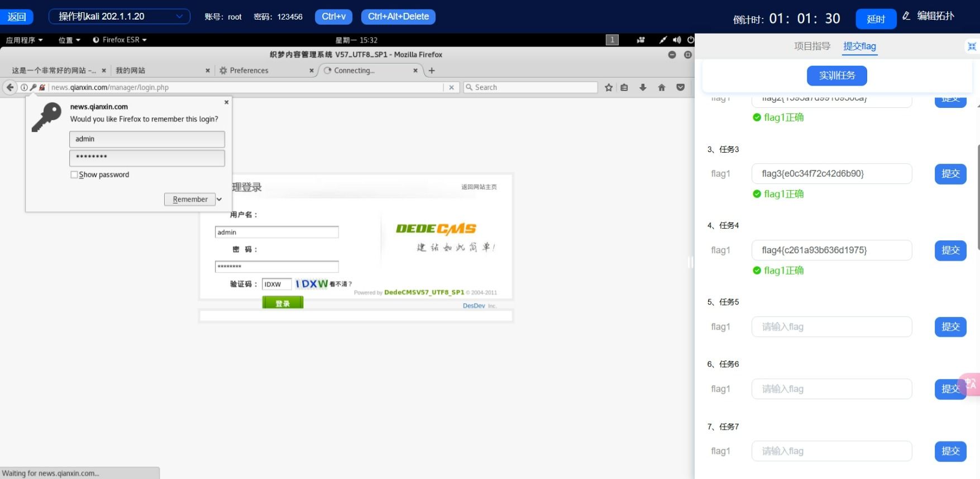Submit the 任务4 flag with 提交
This screenshot has width=980, height=479.
click(x=950, y=250)
